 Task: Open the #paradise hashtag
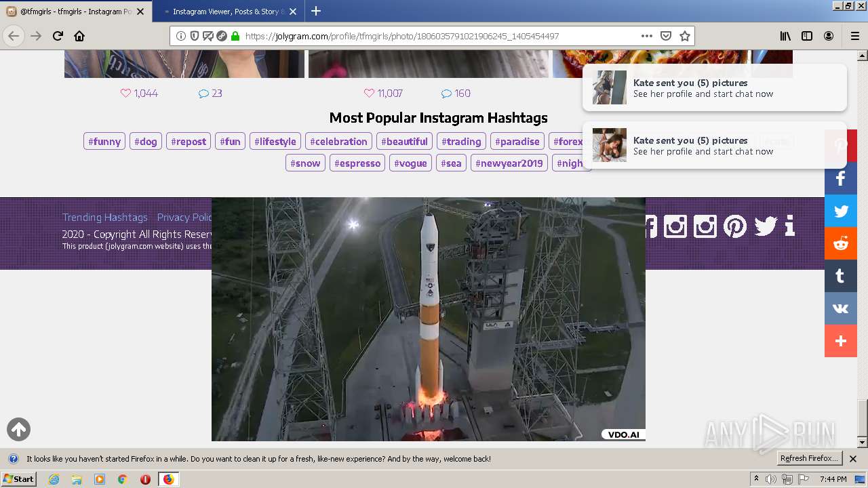[517, 141]
